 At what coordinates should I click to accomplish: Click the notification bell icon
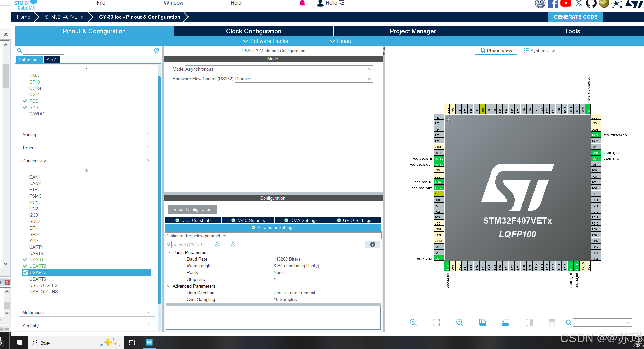coord(302,3)
